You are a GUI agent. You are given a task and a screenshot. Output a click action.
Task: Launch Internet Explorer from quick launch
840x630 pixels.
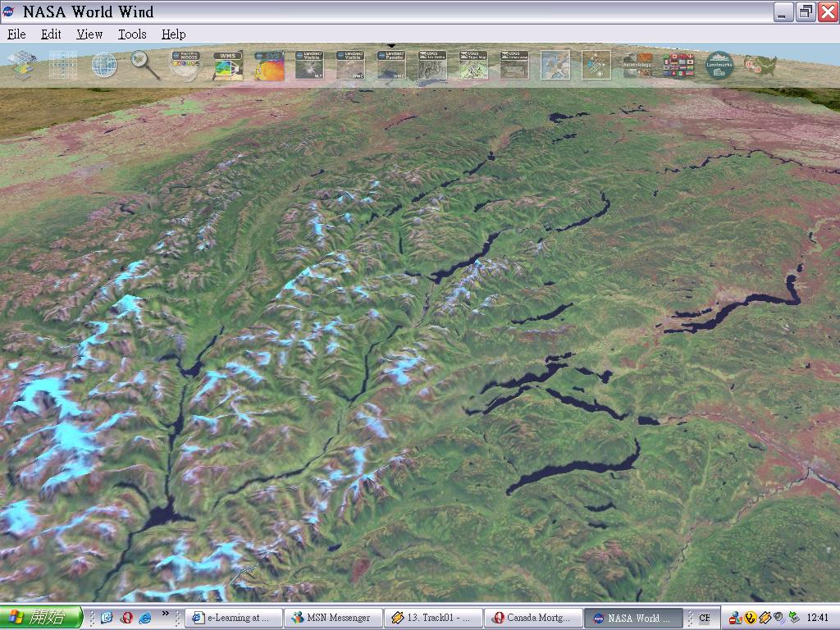[145, 618]
